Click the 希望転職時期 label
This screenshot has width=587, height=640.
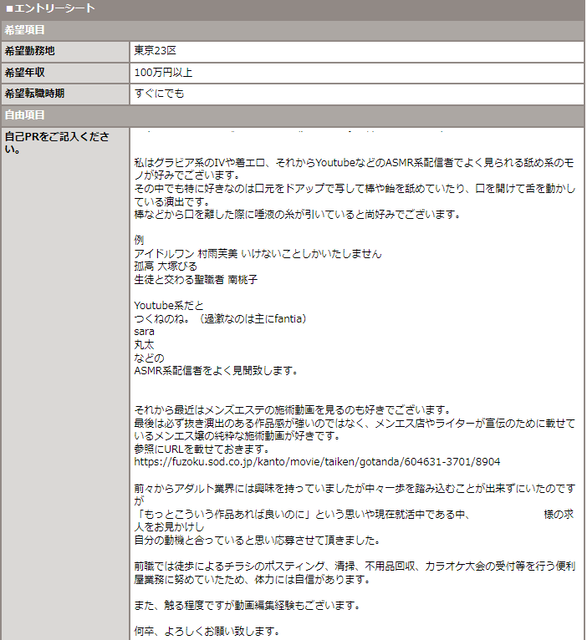pyautogui.click(x=35, y=93)
